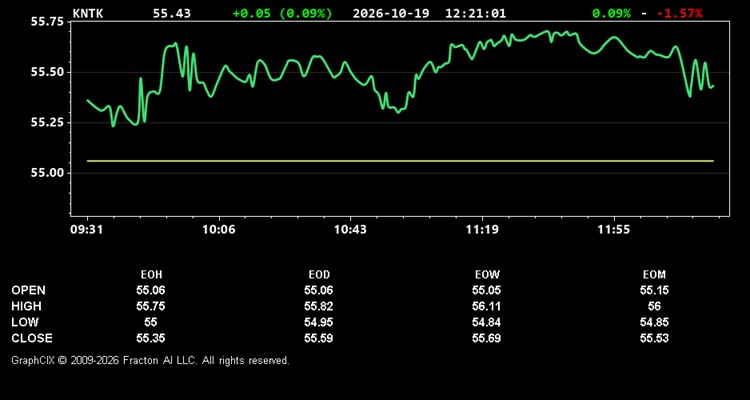Viewport: 750px width, 400px height.
Task: Click the timestamp 12:21:01
Action: point(475,13)
